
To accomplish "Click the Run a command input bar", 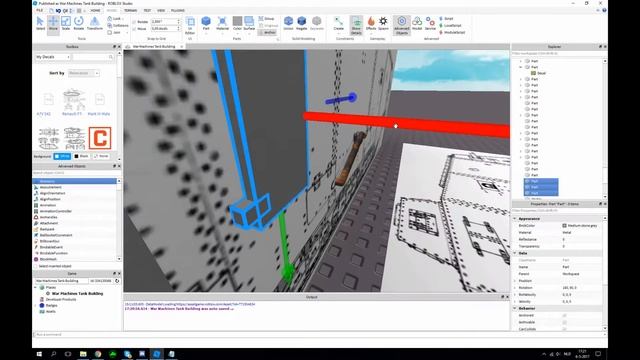I will click(320, 335).
